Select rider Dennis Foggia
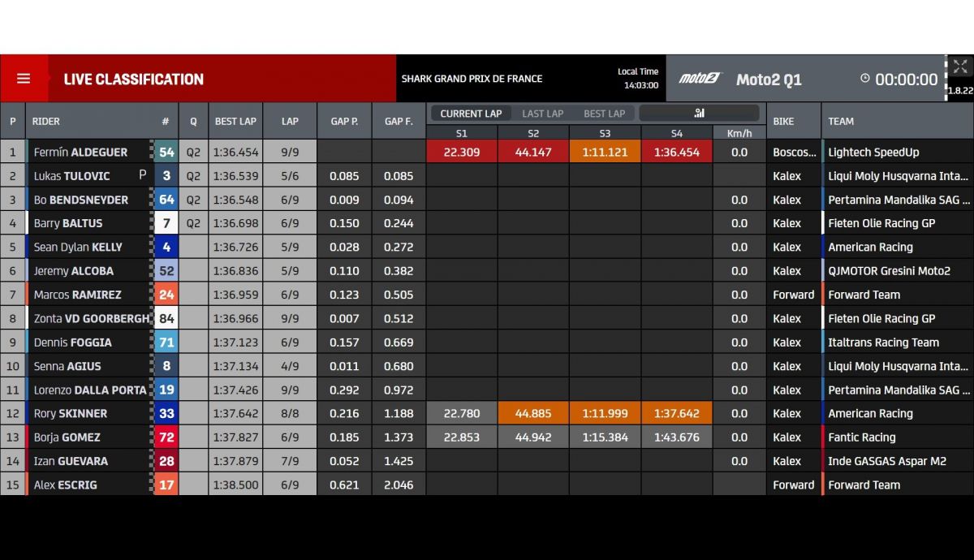974x560 pixels. (72, 342)
